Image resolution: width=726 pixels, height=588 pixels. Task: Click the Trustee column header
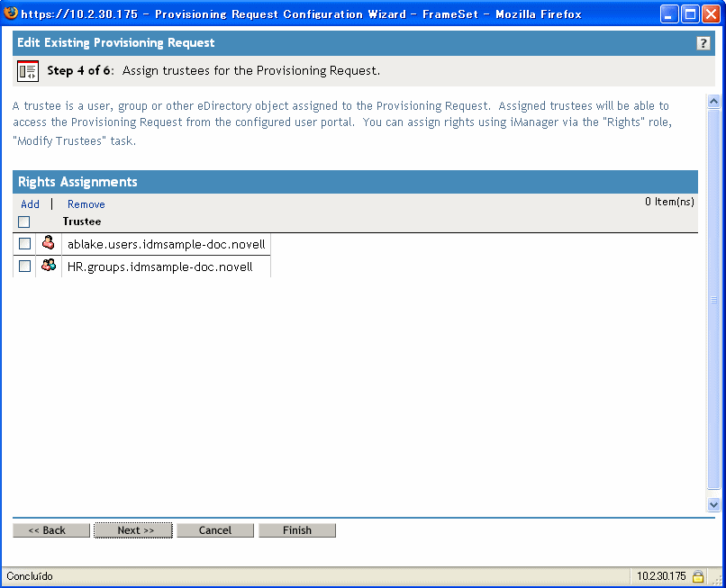coord(82,222)
